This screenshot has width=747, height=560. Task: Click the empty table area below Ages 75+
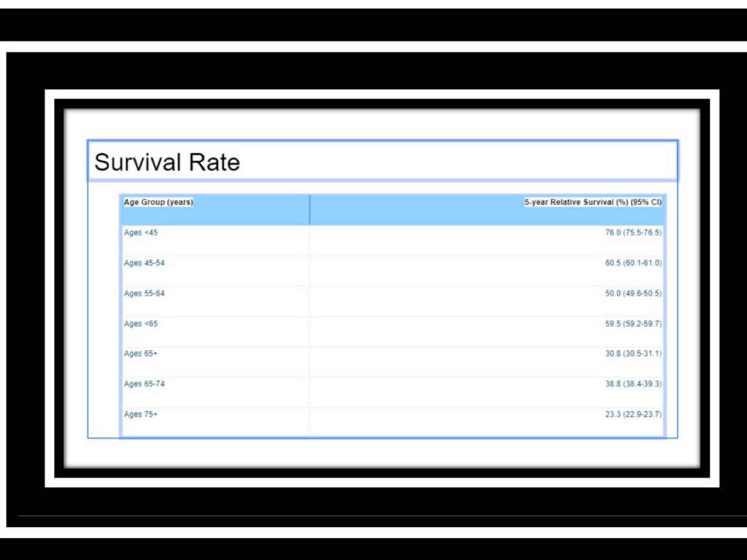point(215,429)
